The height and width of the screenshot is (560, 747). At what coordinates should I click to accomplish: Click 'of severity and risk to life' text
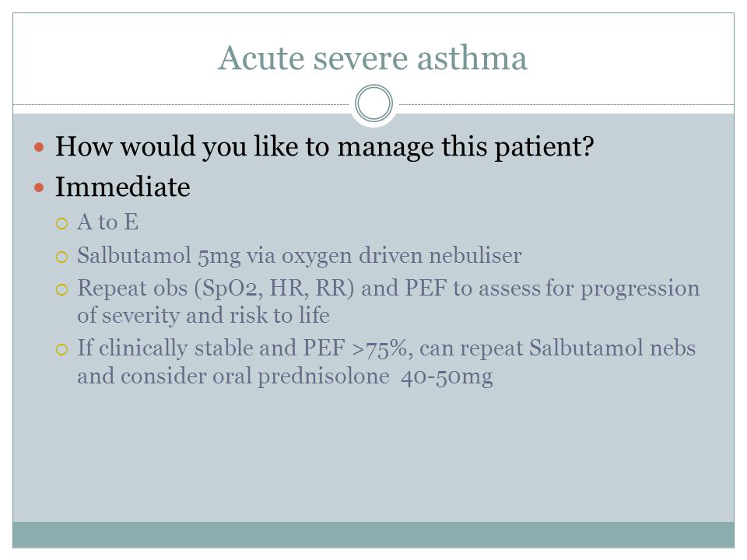203,315
